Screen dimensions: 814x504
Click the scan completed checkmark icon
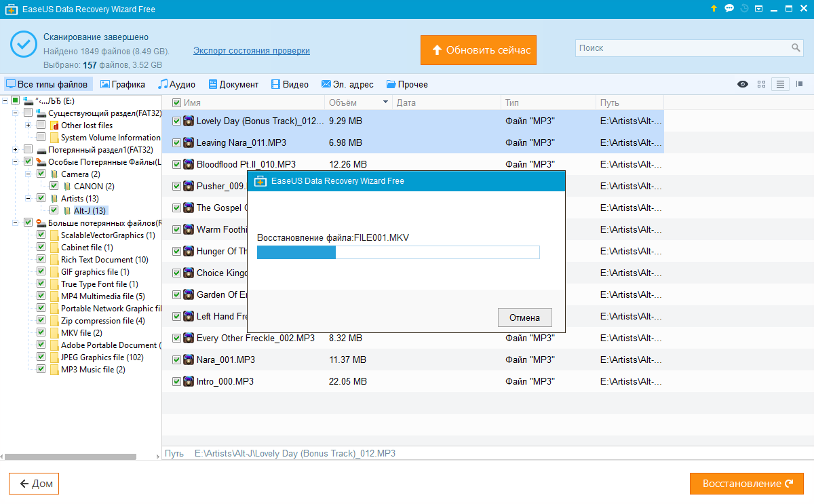point(24,44)
